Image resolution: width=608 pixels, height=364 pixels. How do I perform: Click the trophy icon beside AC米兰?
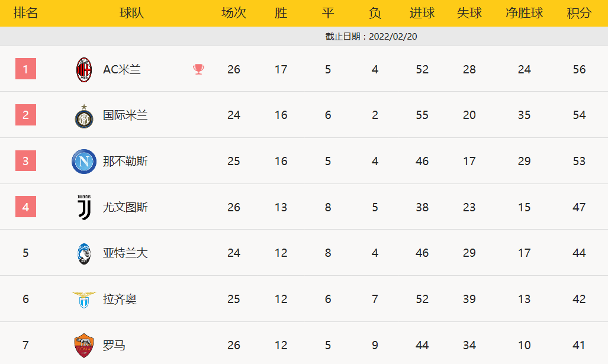[x=198, y=69]
